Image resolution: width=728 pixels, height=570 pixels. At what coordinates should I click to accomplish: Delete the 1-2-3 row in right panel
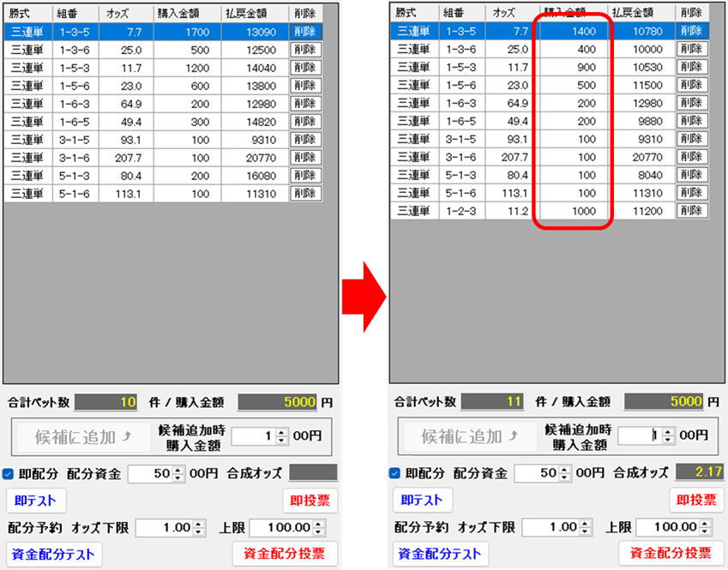pyautogui.click(x=691, y=211)
